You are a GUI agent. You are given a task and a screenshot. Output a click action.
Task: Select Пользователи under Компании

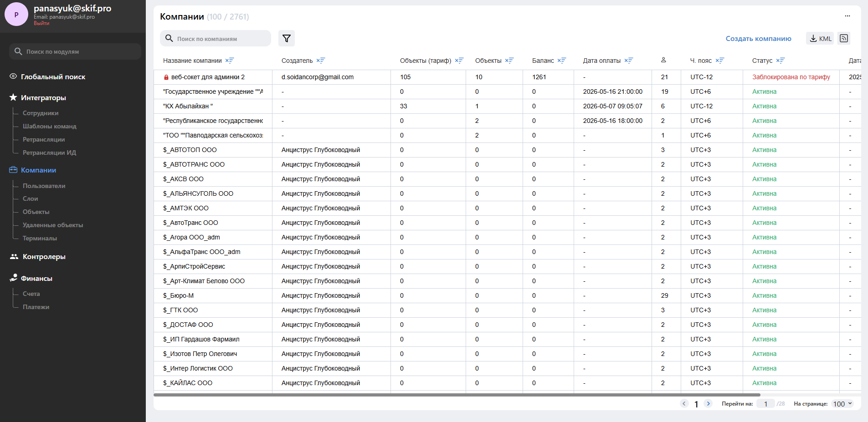(44, 186)
